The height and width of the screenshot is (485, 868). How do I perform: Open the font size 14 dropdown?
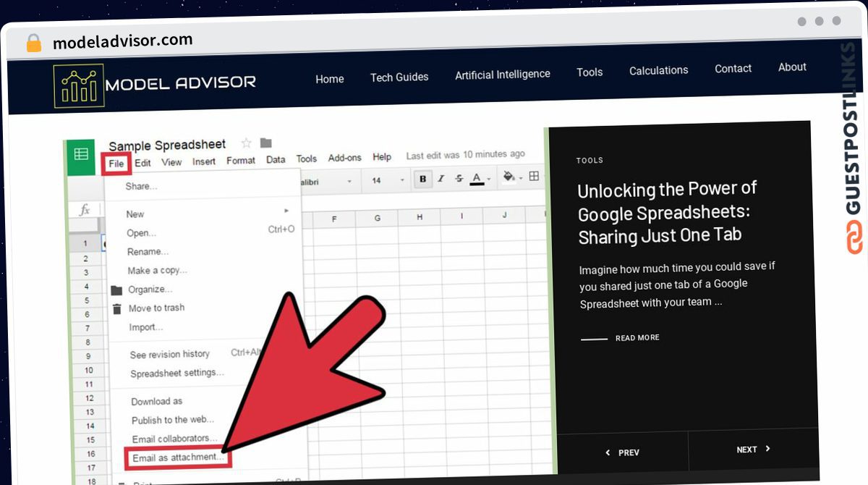click(x=402, y=180)
